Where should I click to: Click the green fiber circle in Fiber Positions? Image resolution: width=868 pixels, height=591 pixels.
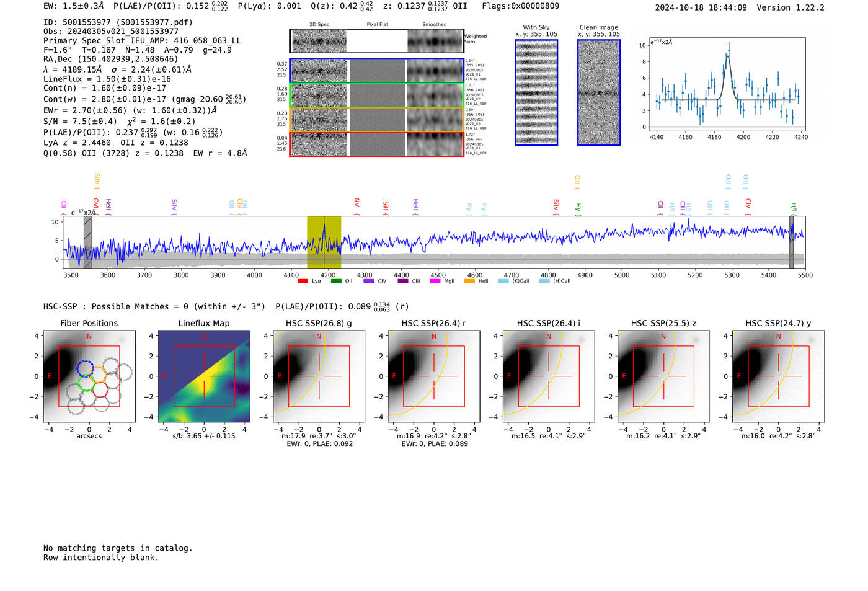click(x=86, y=383)
